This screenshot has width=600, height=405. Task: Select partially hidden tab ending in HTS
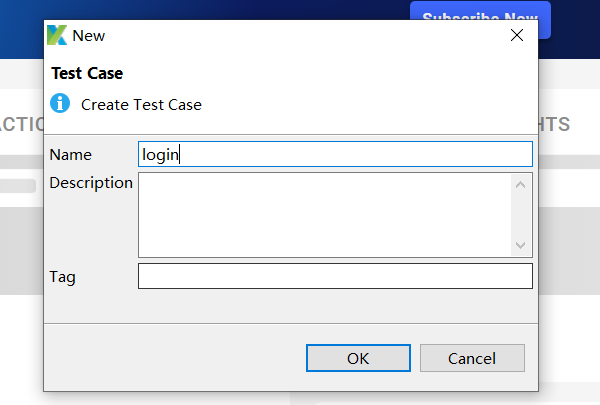[554, 124]
